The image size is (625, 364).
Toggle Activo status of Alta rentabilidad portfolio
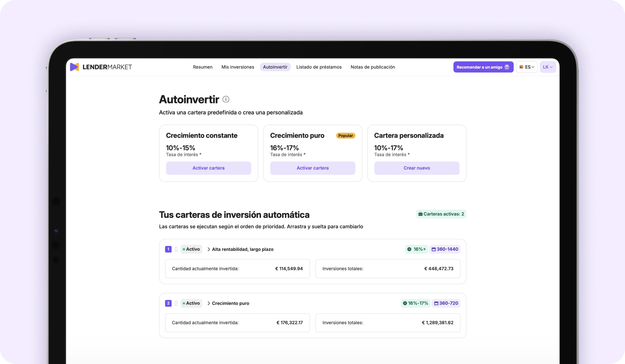coord(191,249)
